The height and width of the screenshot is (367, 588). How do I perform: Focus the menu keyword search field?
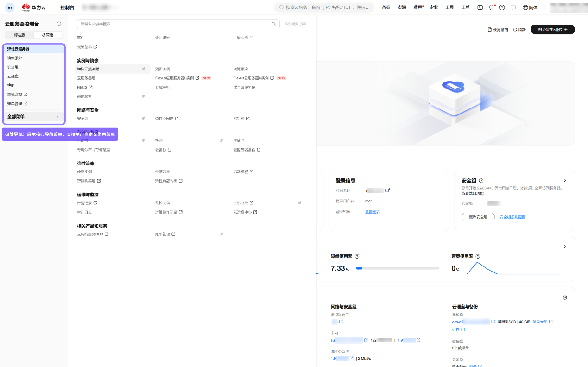[x=178, y=24]
